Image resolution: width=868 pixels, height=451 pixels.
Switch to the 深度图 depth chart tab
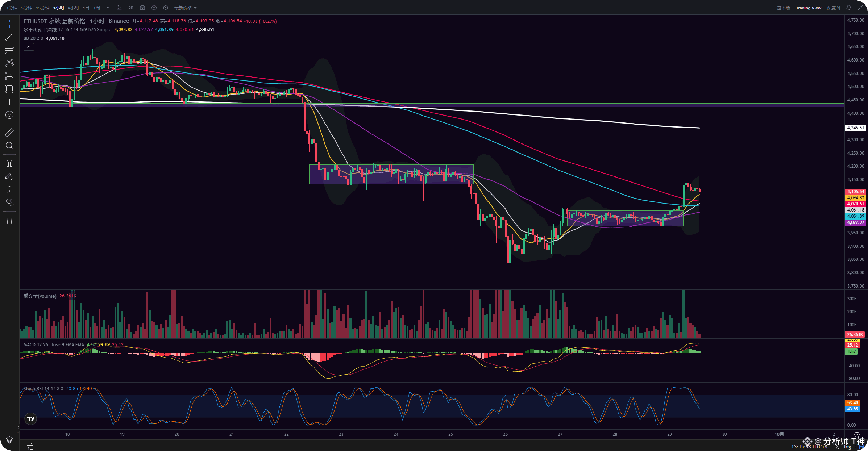833,8
